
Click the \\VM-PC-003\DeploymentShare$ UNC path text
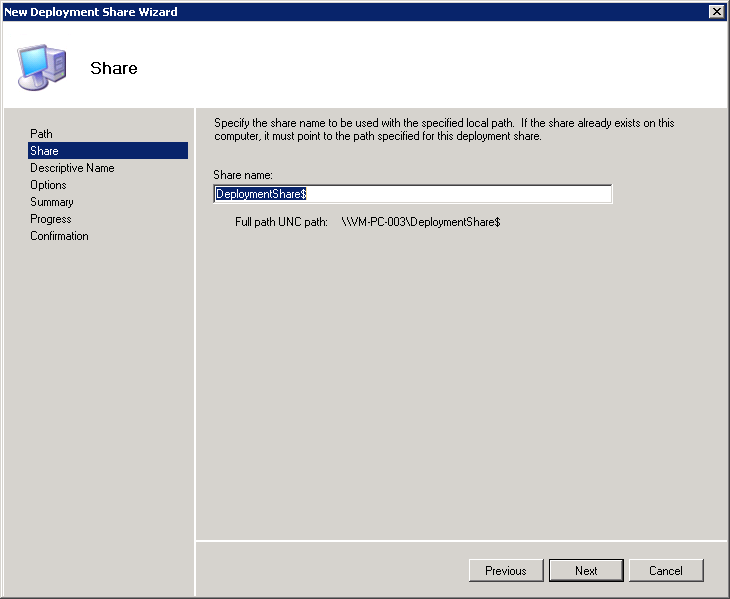pos(420,222)
